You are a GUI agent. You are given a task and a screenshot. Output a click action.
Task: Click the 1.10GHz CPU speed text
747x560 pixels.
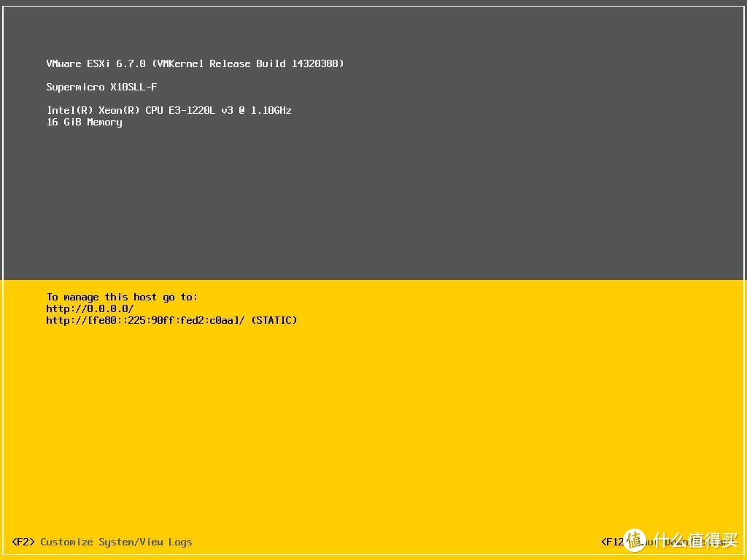tap(271, 110)
